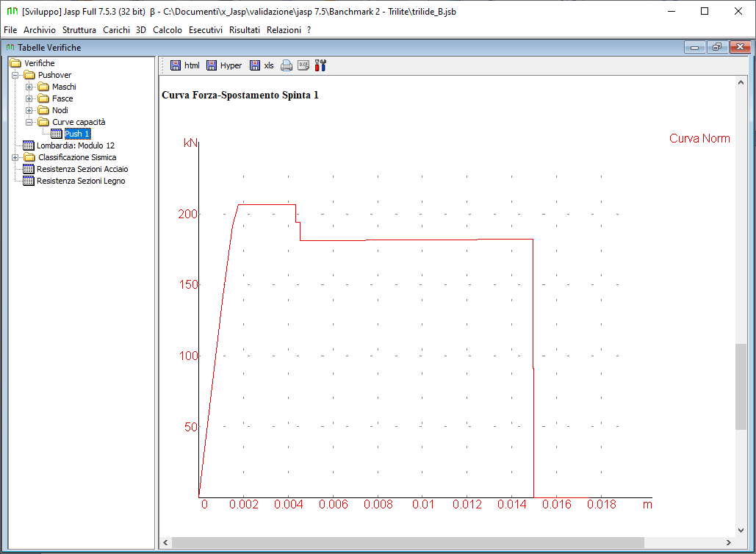Collapse the Curve capacità node

click(29, 123)
